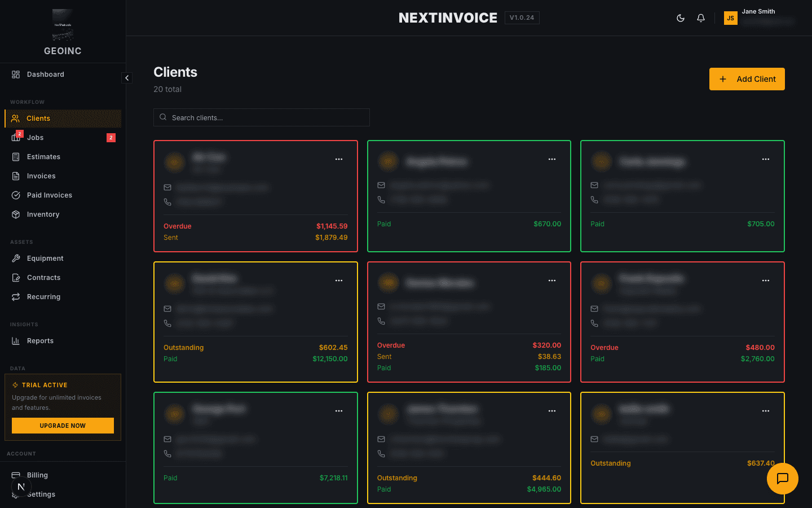The image size is (812, 508).
Task: Click the Equipment wrench icon
Action: point(16,259)
